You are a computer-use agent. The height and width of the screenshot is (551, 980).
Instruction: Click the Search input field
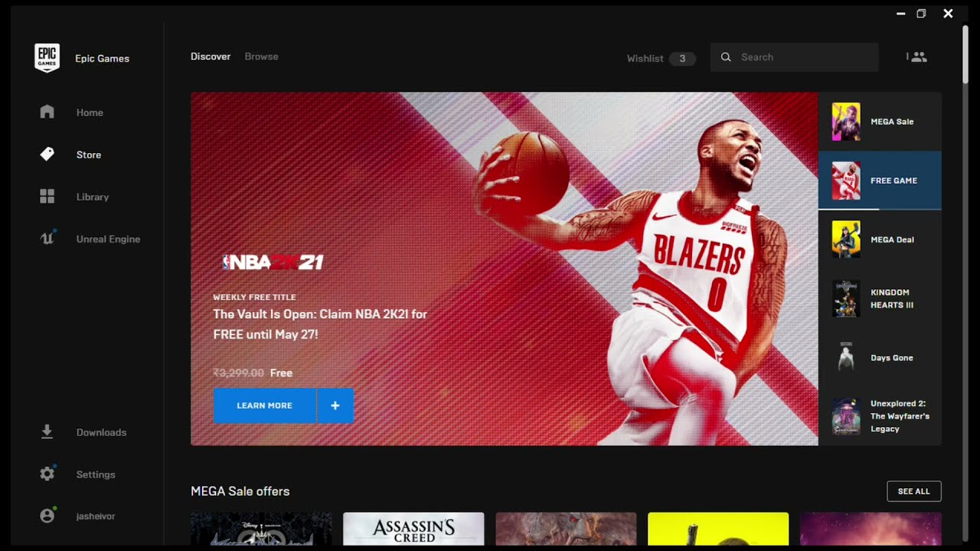(794, 57)
